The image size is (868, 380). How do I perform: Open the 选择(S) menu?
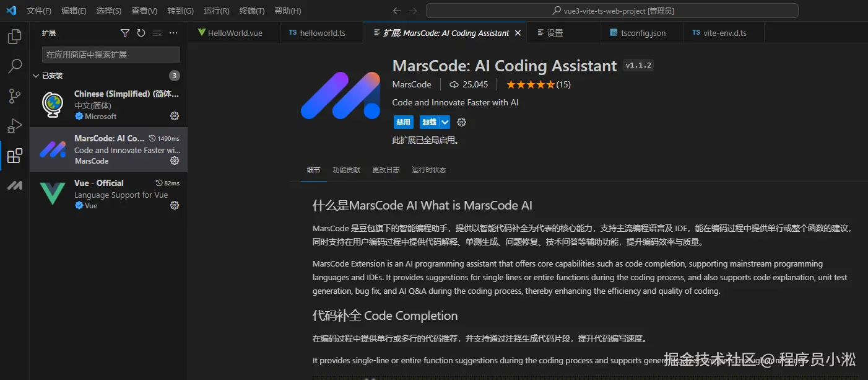(x=109, y=11)
